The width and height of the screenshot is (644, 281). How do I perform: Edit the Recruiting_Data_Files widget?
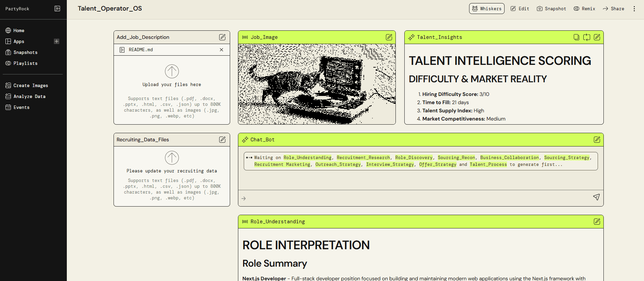click(x=222, y=139)
